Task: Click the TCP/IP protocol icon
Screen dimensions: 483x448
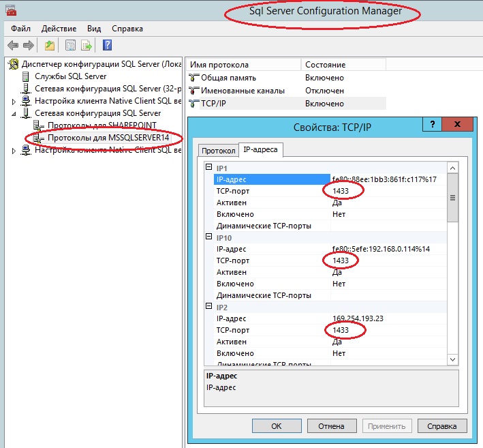Action: 193,103
